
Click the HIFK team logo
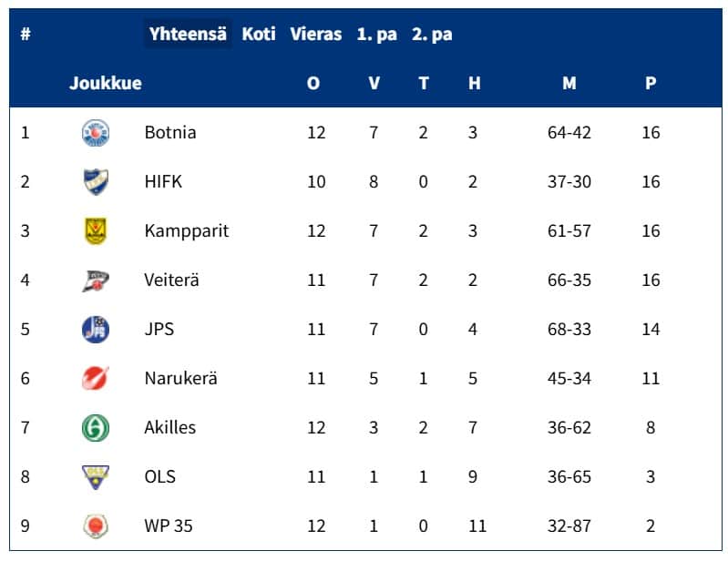click(x=95, y=182)
